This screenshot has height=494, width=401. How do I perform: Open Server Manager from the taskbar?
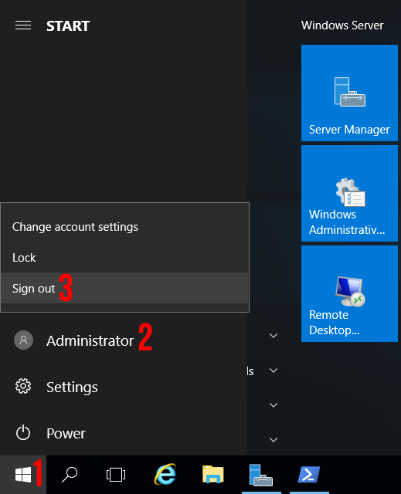tap(261, 475)
